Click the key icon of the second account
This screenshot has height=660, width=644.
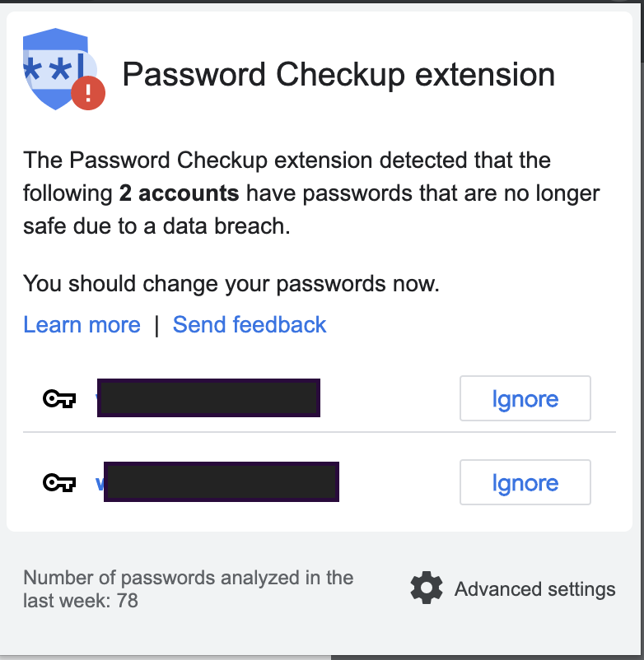coord(58,483)
